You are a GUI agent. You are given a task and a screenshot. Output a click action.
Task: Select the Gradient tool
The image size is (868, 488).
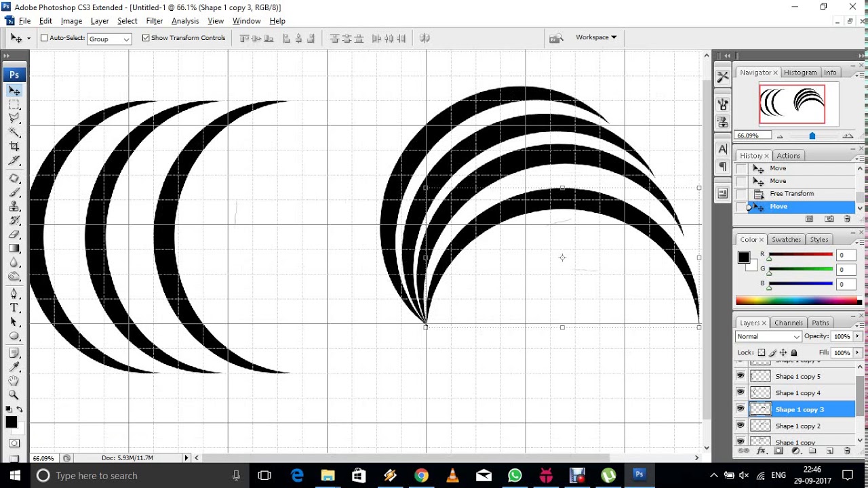click(x=14, y=248)
